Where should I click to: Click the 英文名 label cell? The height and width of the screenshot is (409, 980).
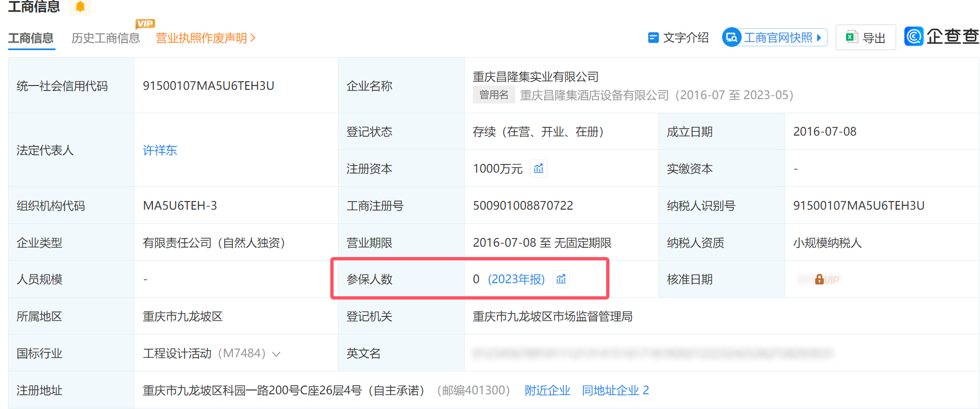(401, 353)
